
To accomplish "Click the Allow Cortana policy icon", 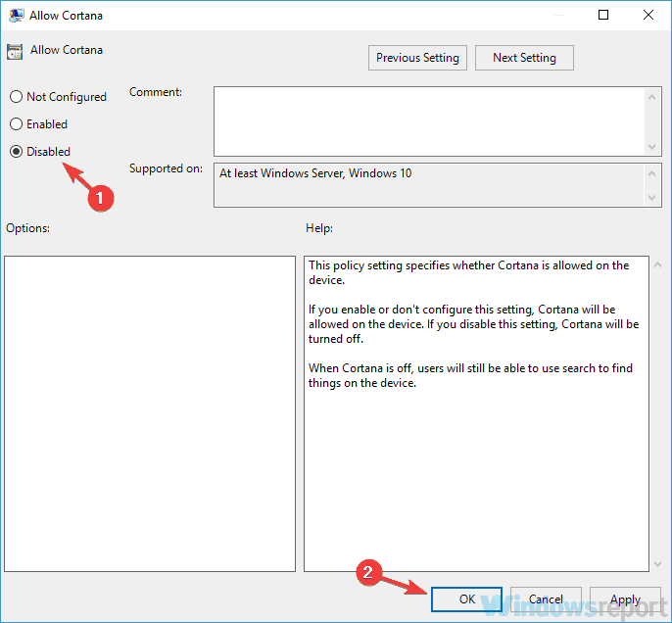I will click(15, 51).
